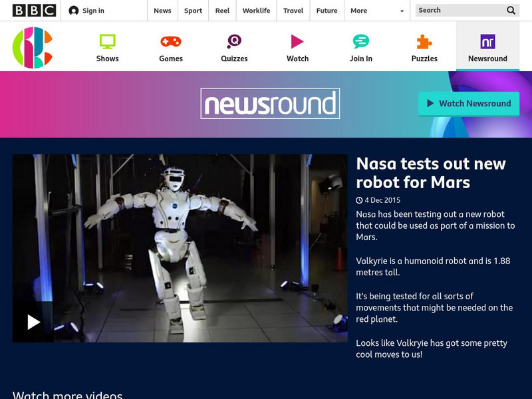Click the orange Puzzles jigsaw icon
Viewport: 532px width, 399px height.
pos(424,42)
